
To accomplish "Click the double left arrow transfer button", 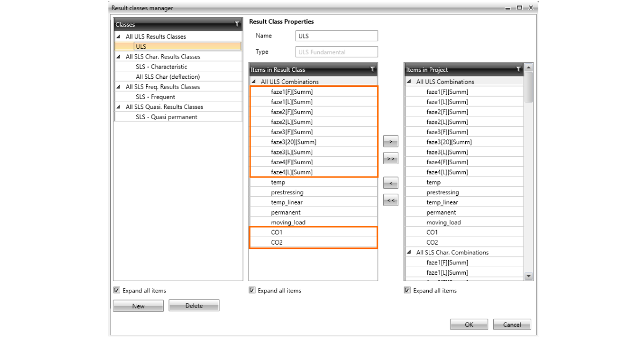I will click(x=391, y=201).
